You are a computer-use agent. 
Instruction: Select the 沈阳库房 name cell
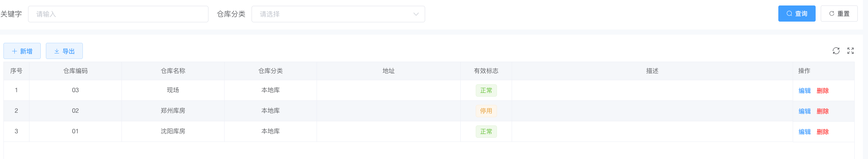click(173, 131)
